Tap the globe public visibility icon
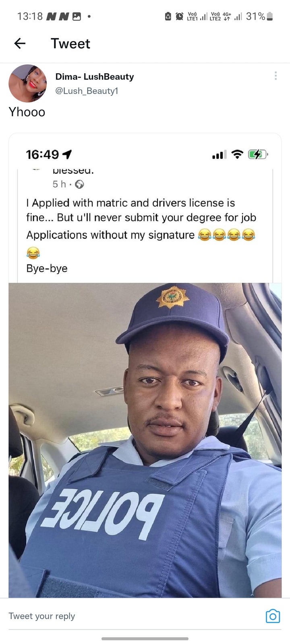The image size is (290, 644). pos(80,184)
